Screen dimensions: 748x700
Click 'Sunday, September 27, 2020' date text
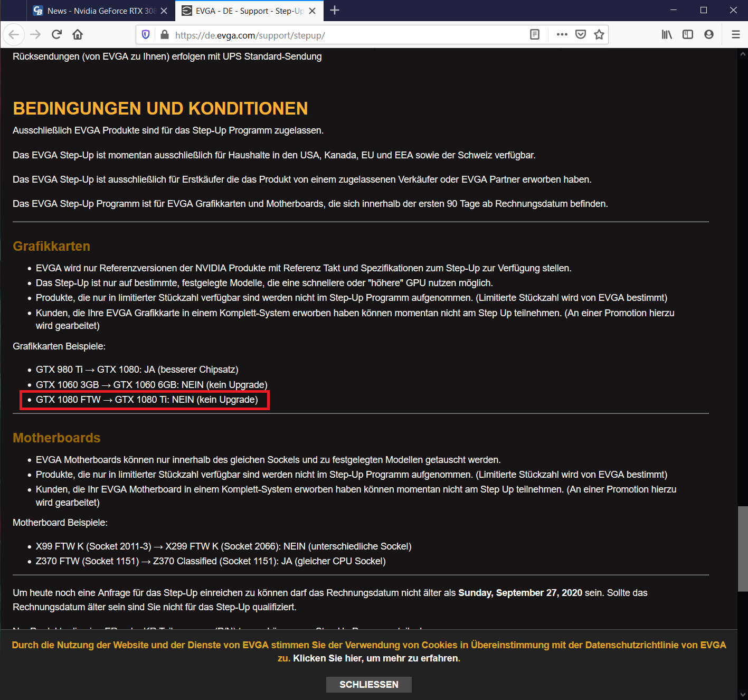click(520, 593)
